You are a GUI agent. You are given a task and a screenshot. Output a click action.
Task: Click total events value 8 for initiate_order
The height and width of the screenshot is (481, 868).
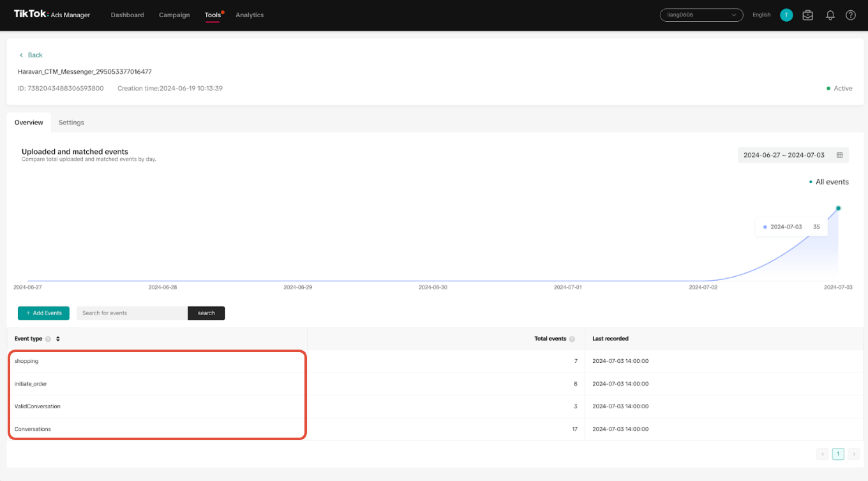tap(575, 384)
